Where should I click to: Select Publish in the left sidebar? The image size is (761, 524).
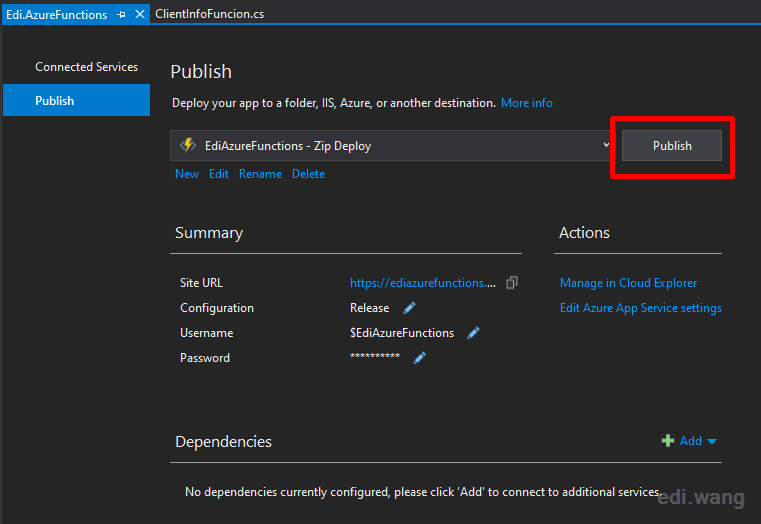(76, 100)
